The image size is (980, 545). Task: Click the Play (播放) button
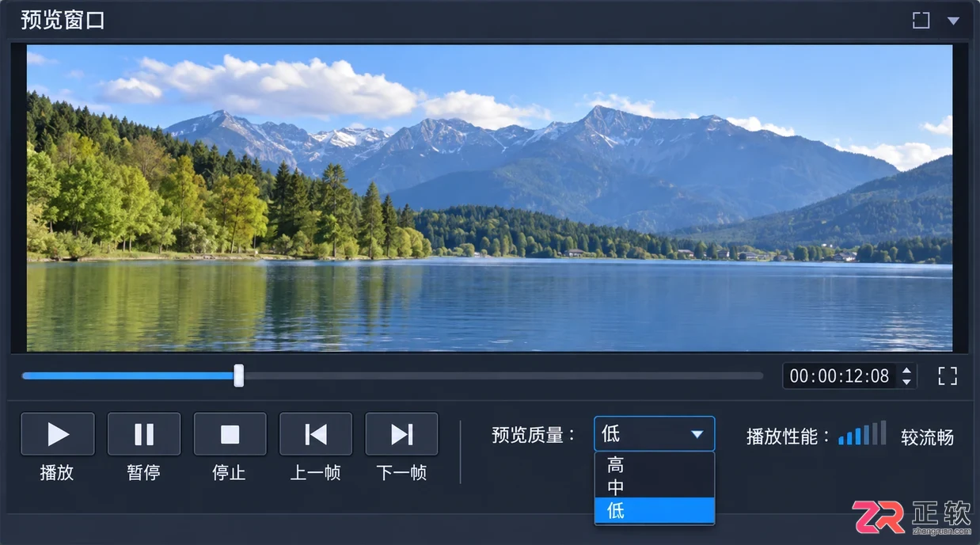point(58,434)
